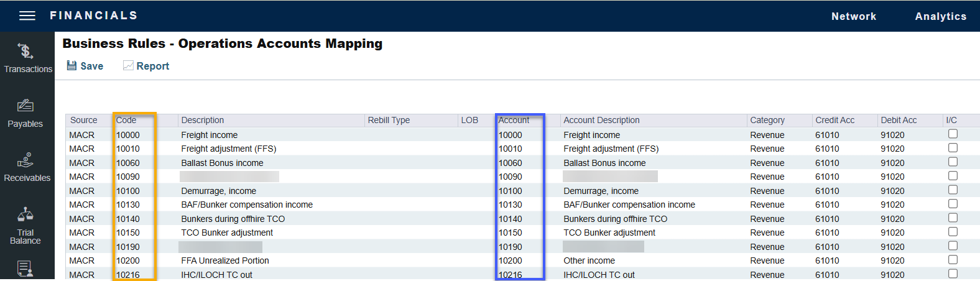Open the Transactions sidebar icon
The width and height of the screenshot is (980, 281).
click(x=25, y=51)
